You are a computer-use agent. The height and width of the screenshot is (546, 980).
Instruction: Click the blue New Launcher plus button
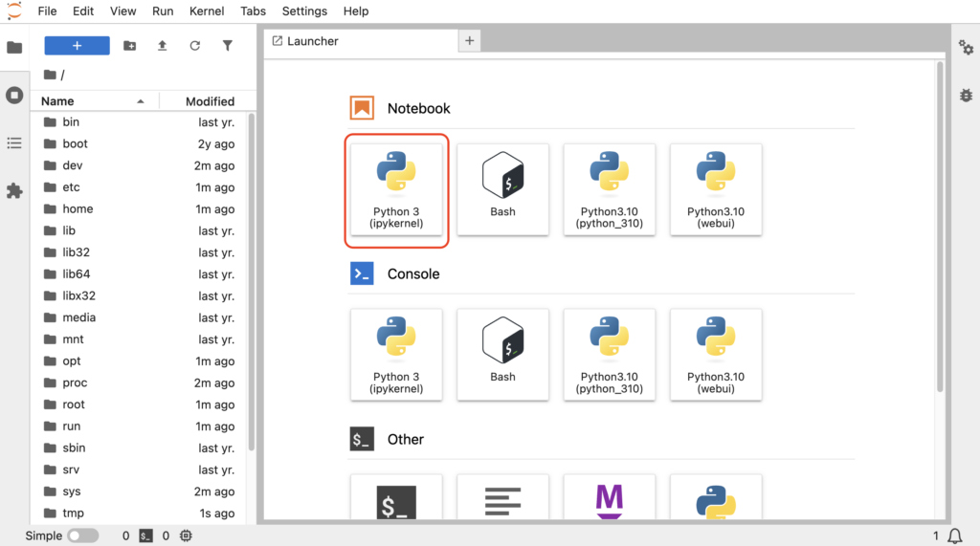[x=77, y=46]
